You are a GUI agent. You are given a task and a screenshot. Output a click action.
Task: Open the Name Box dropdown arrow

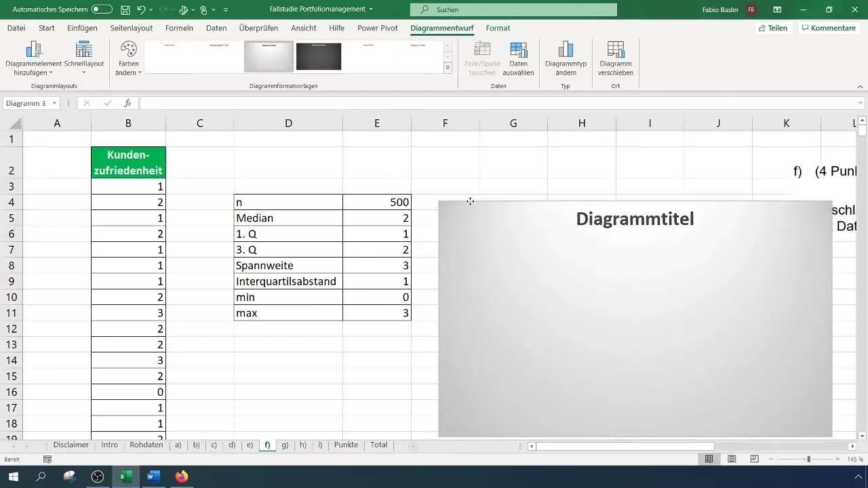(54, 103)
